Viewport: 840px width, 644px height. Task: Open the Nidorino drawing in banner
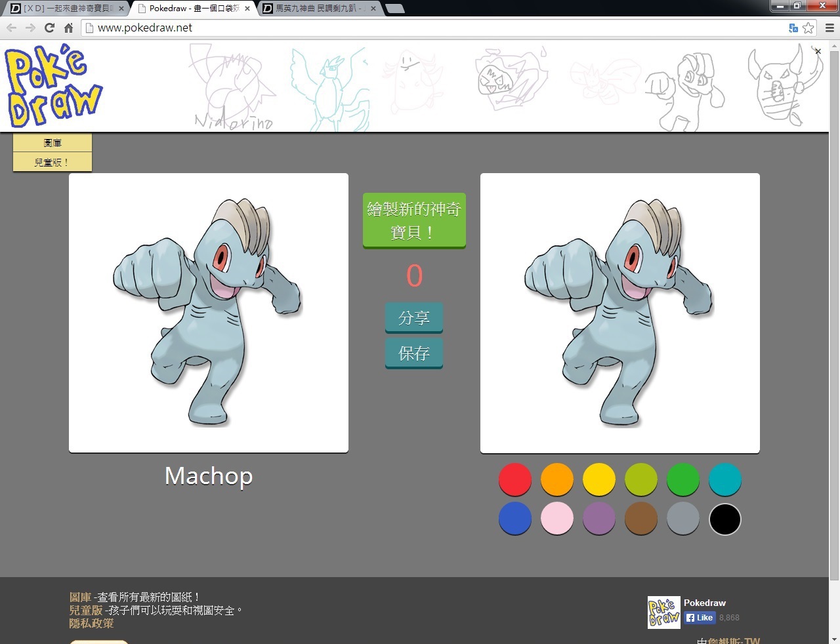coord(232,87)
